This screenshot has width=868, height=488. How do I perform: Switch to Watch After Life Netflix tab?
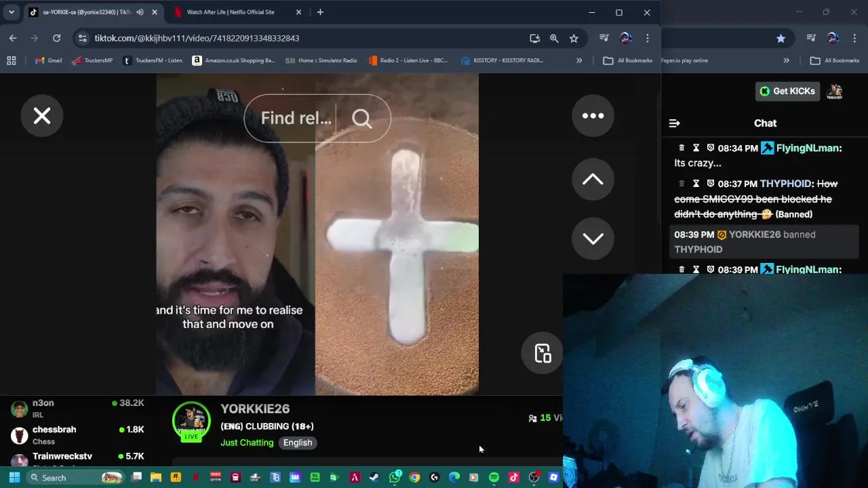(231, 12)
